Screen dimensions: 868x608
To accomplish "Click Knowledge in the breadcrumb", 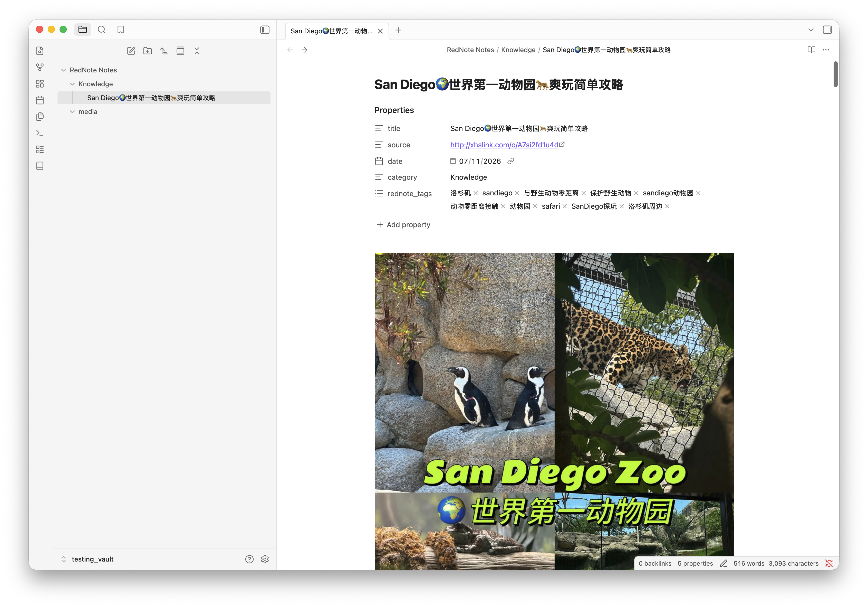I will point(518,50).
